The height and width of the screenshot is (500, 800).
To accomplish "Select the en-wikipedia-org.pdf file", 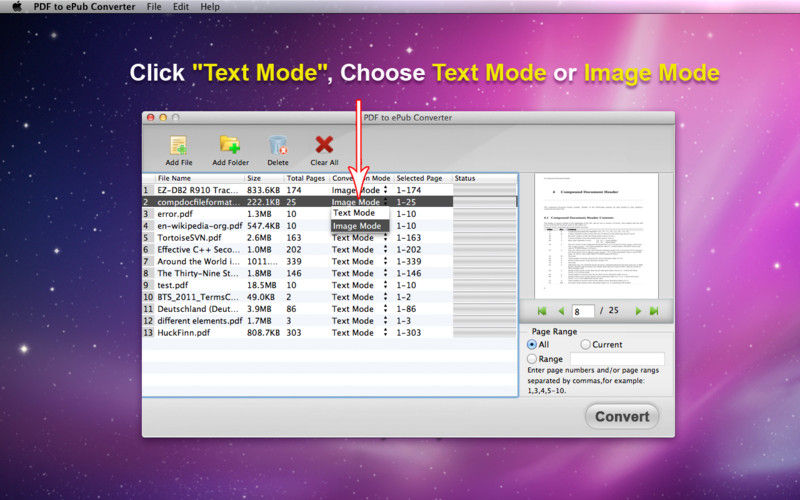I will (x=199, y=226).
